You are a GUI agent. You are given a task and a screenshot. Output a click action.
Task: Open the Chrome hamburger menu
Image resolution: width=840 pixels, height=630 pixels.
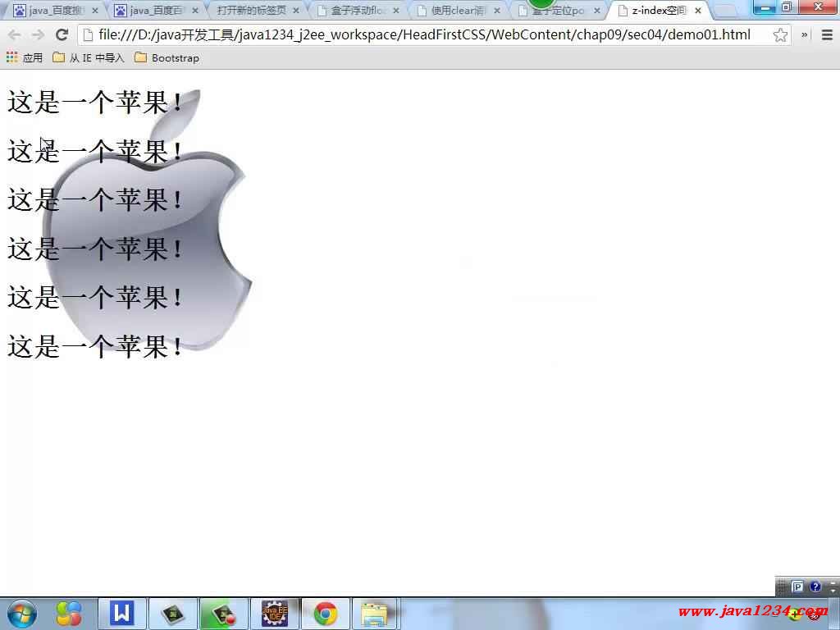[827, 35]
